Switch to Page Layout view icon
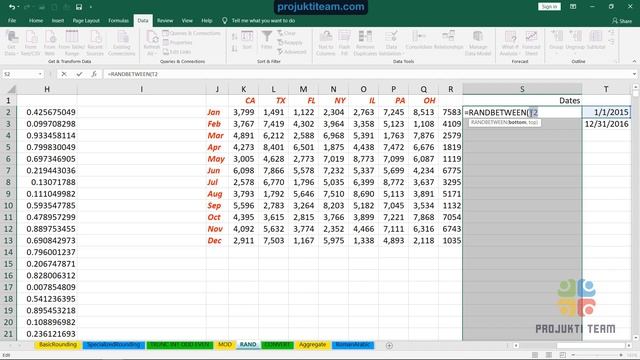Image resolution: width=640 pixels, height=360 pixels. click(549, 356)
